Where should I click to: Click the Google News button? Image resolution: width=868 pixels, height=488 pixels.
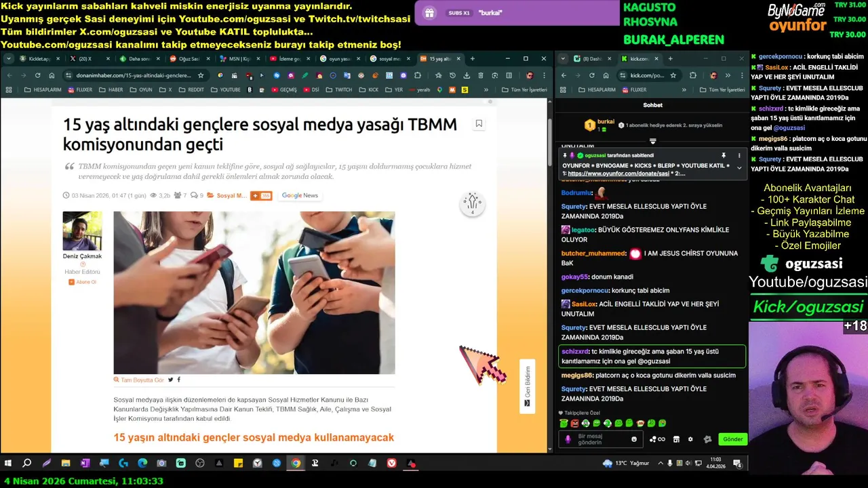[x=300, y=195]
